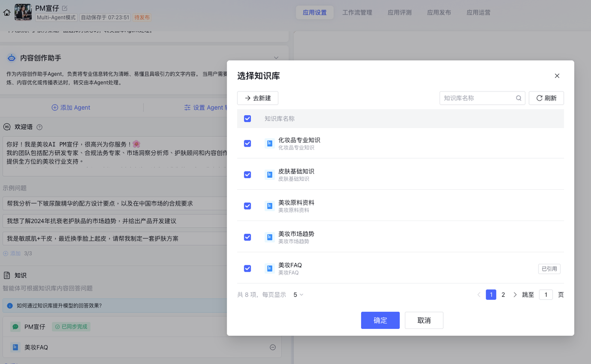Viewport: 591px width, 364px height.
Task: Switch to the 工作流管理 tab
Action: coord(357,12)
